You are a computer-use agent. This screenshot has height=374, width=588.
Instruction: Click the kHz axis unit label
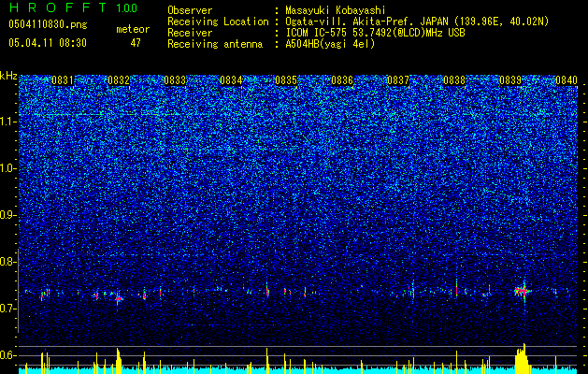click(x=8, y=76)
